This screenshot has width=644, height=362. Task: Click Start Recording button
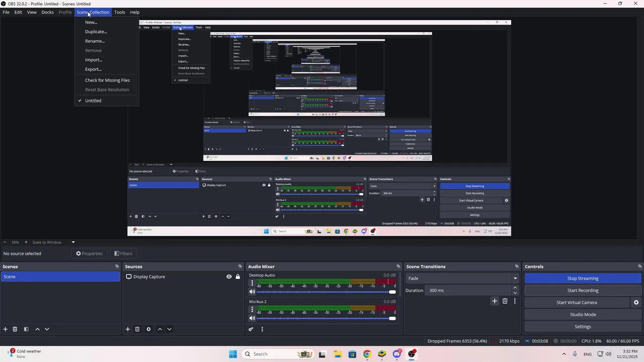[583, 291]
